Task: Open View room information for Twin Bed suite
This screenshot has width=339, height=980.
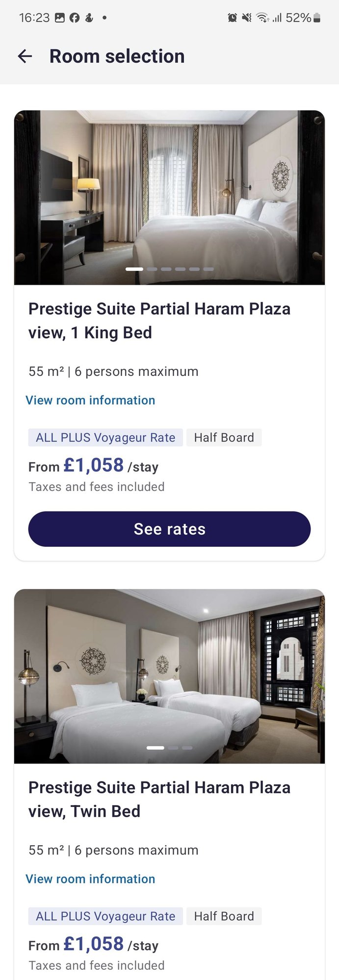Action: (x=90, y=879)
